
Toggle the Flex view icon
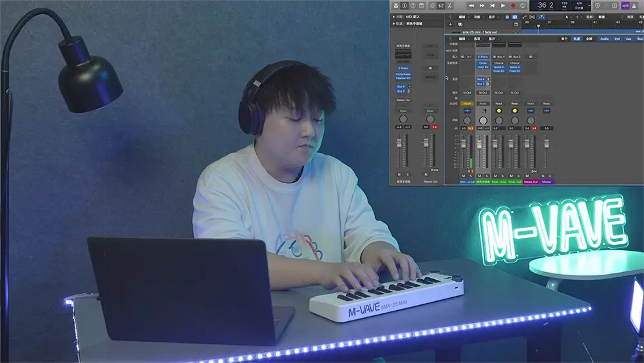point(533,17)
